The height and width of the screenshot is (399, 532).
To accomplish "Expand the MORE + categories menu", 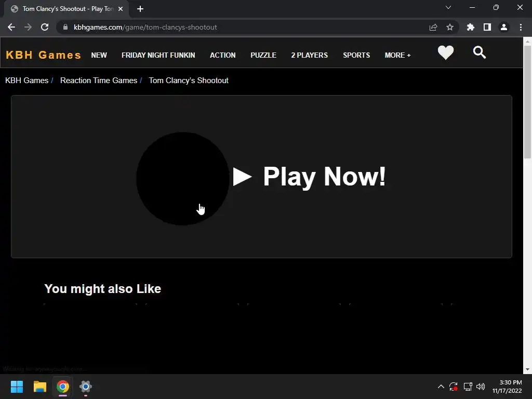I will (x=397, y=55).
